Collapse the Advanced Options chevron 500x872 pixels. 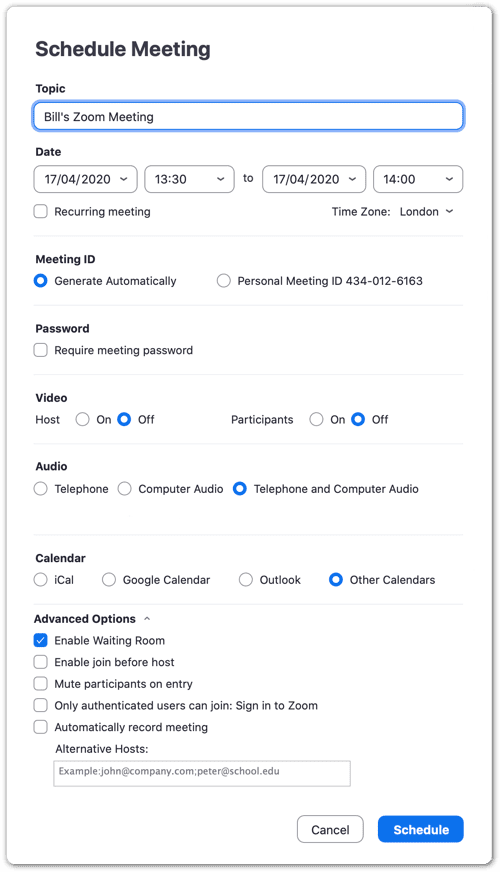tap(147, 619)
